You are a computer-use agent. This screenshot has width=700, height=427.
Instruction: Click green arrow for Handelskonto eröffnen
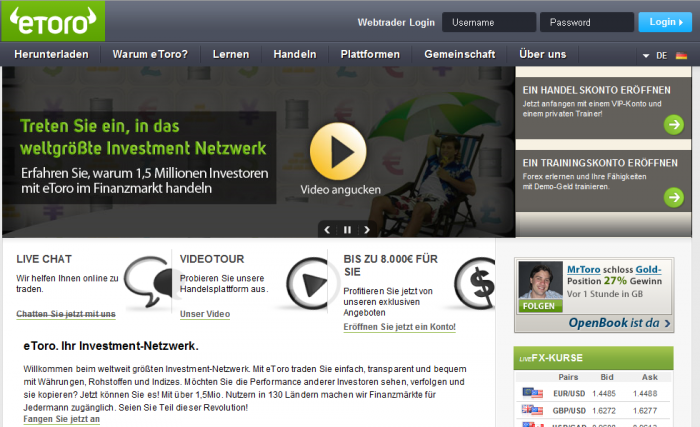[x=674, y=124]
